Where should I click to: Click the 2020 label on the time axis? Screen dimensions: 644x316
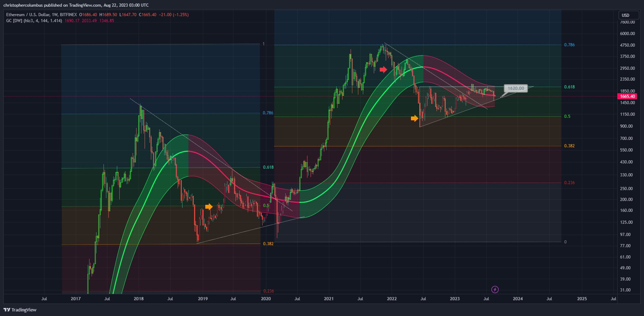[266, 298]
